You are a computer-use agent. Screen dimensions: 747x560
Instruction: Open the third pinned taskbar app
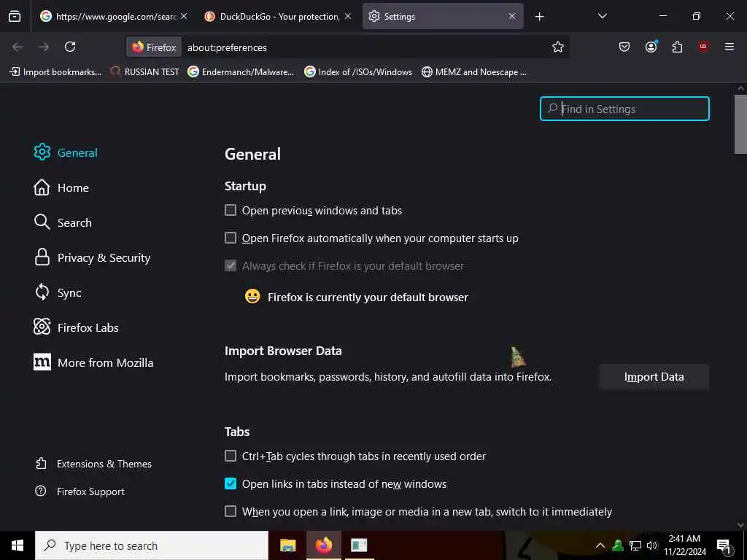click(359, 545)
